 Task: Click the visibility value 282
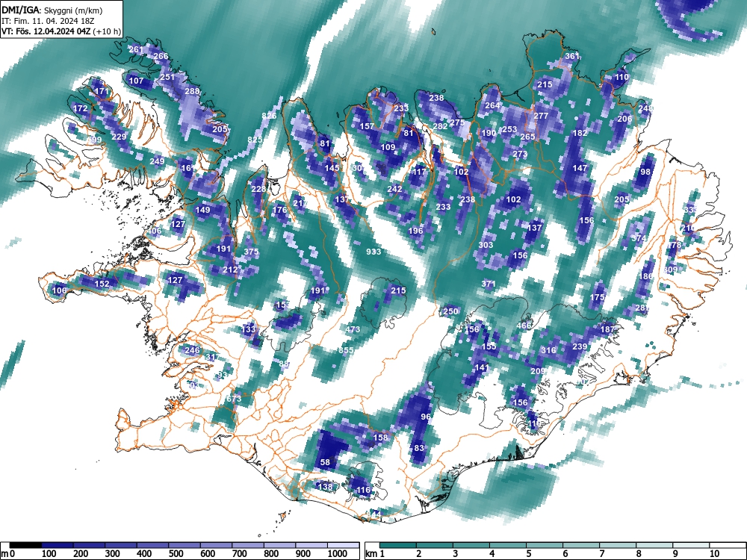coord(440,127)
